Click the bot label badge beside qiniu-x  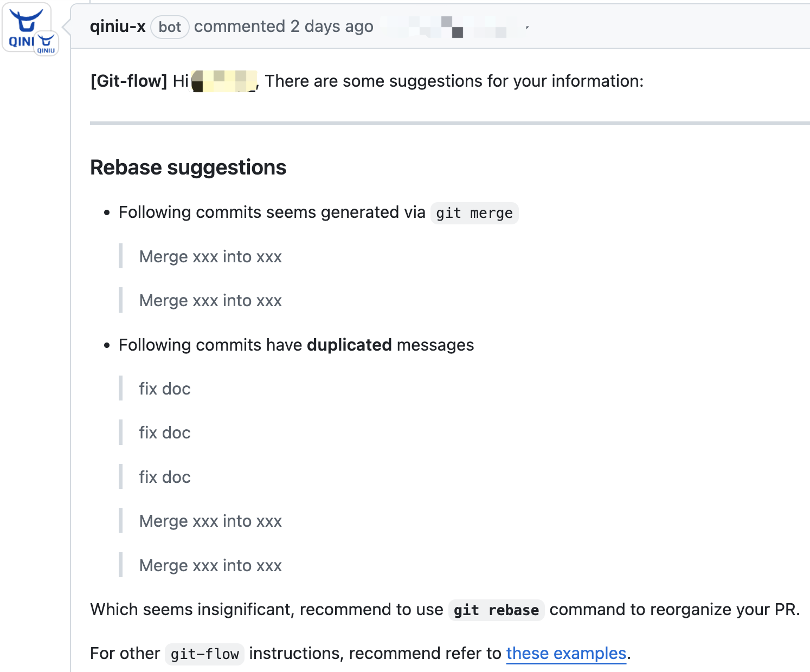[170, 27]
